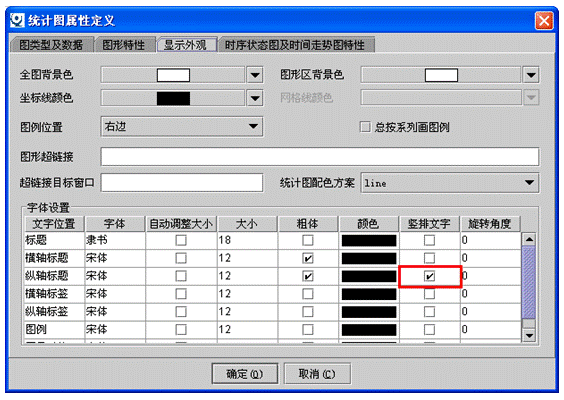Click the 取消(C) button
Image resolution: width=564 pixels, height=400 pixels.
[317, 374]
